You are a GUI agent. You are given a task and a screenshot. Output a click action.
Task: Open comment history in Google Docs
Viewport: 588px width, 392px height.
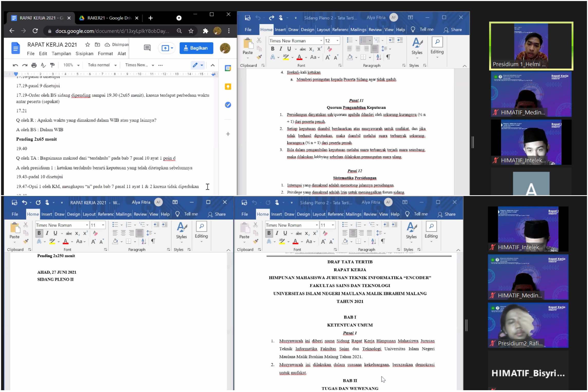pos(147,48)
